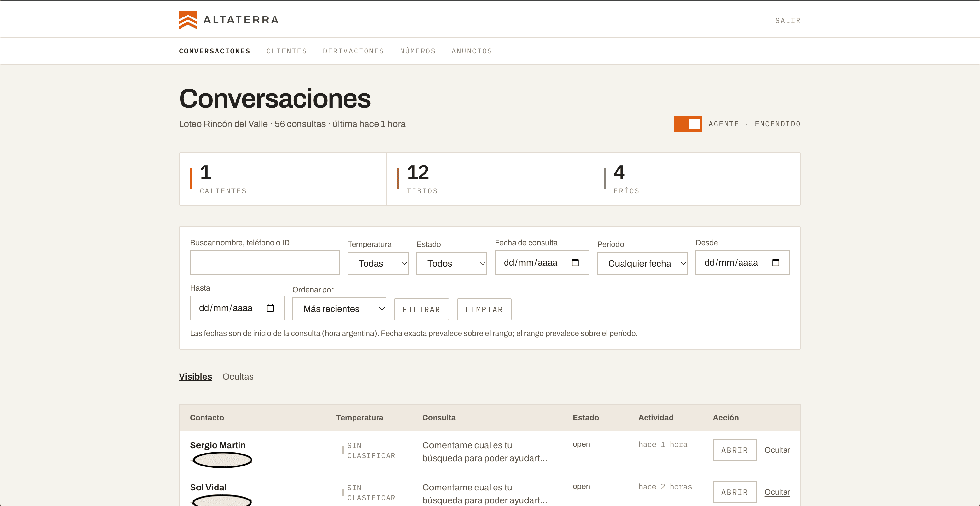Open calendar picker in Fecha de consulta

pyautogui.click(x=575, y=263)
